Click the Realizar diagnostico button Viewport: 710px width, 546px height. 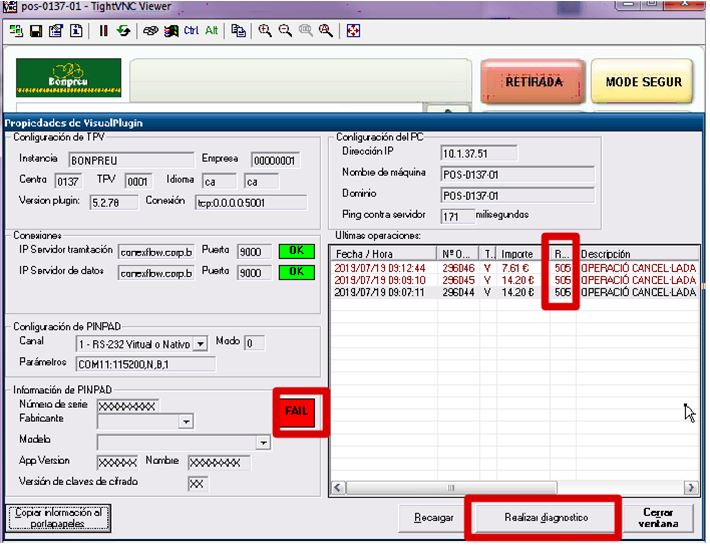(x=544, y=518)
